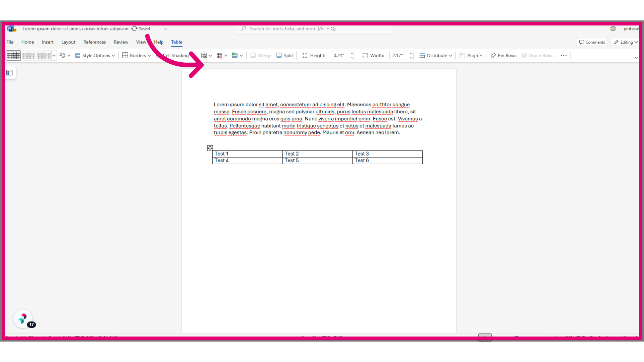Select the first table style thumbnail
The width and height of the screenshot is (644, 362).
click(13, 55)
